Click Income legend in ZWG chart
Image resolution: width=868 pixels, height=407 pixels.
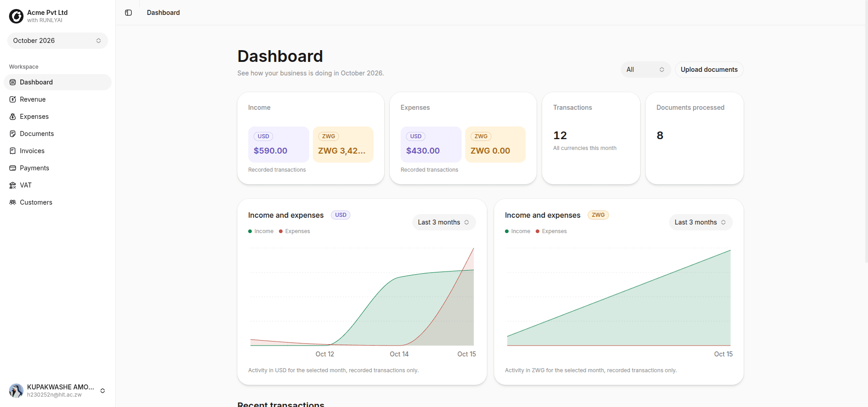pos(518,231)
